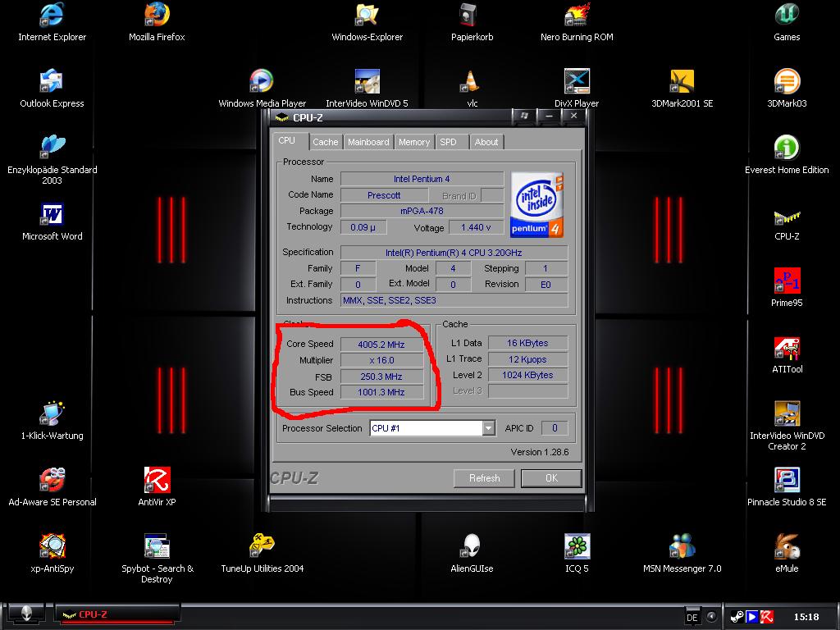Viewport: 840px width, 630px height.
Task: Switch to the Cache tab
Action: coord(325,142)
